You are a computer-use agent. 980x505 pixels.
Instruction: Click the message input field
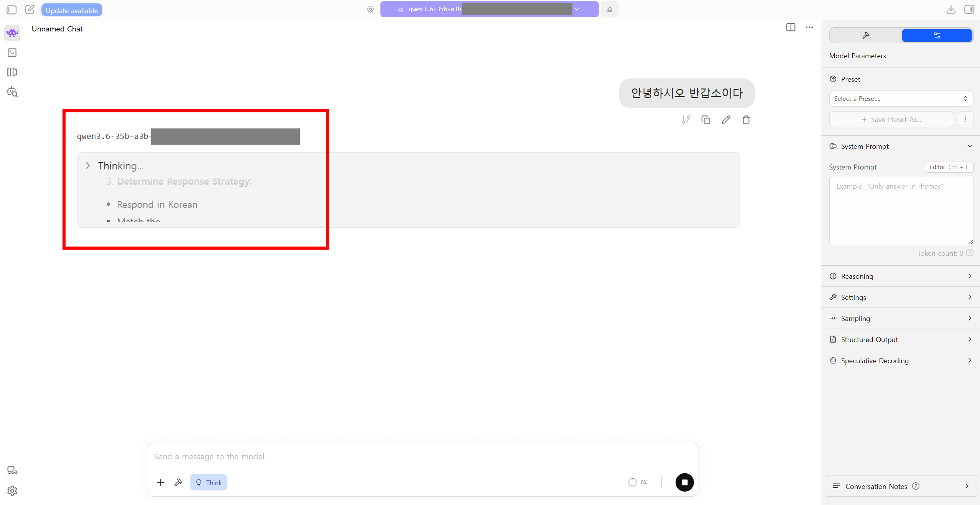coord(422,456)
